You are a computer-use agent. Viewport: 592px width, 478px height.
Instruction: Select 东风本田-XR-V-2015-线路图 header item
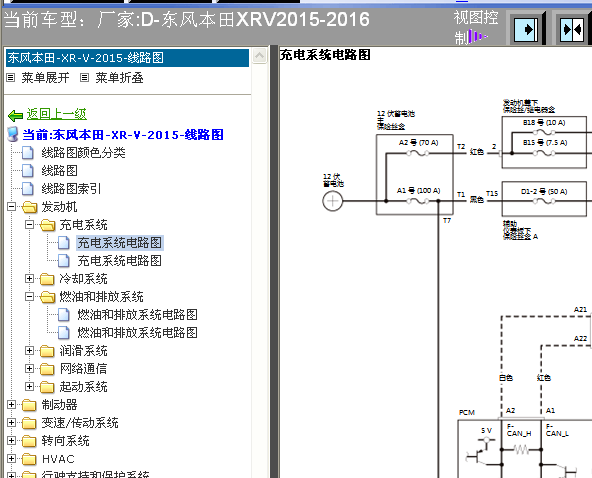(127, 58)
